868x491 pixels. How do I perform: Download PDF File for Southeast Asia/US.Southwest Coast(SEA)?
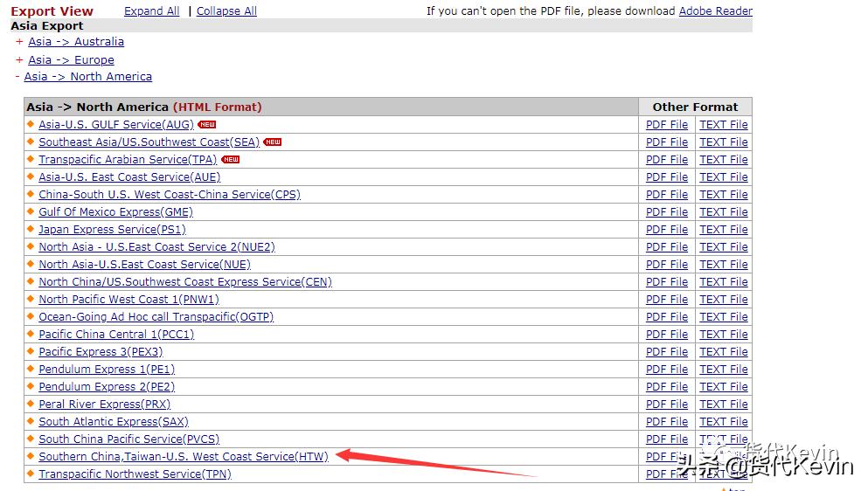[666, 142]
